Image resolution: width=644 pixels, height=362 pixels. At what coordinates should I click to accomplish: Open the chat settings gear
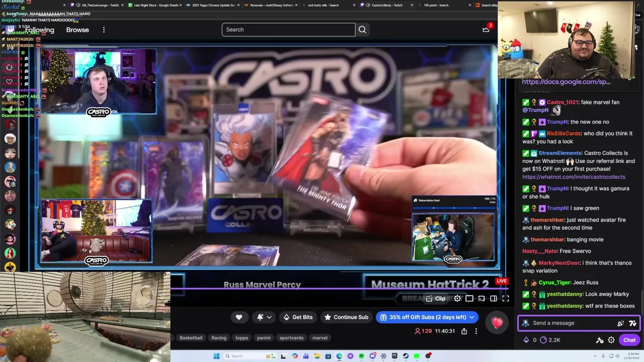pyautogui.click(x=611, y=340)
